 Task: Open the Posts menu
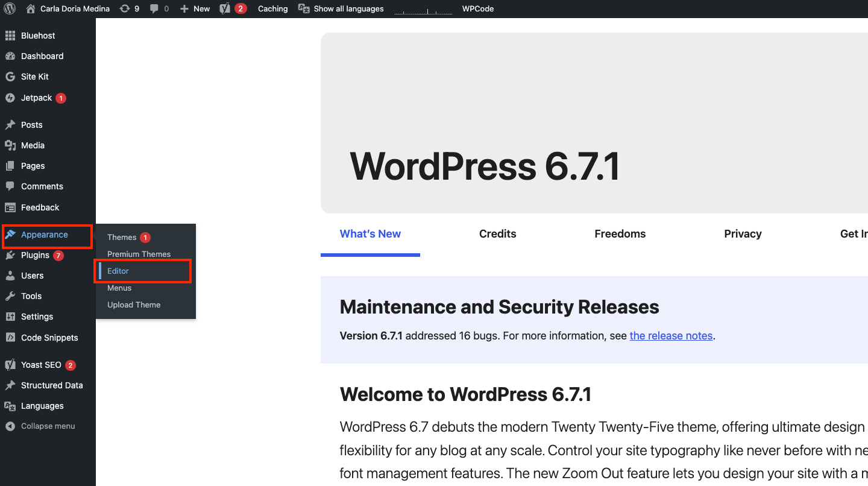48,125
